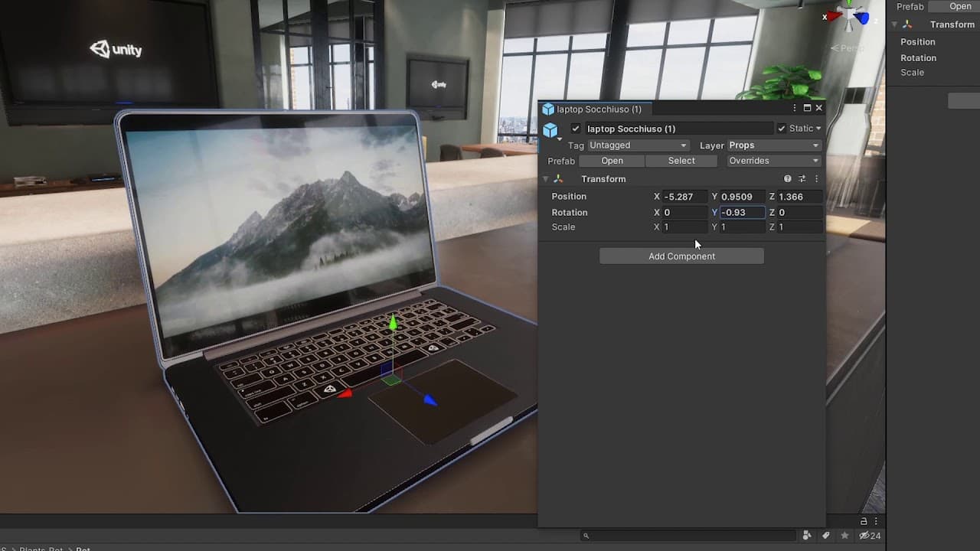Toggle the padlock icon above the bottom bar
The image size is (980, 551).
[864, 521]
